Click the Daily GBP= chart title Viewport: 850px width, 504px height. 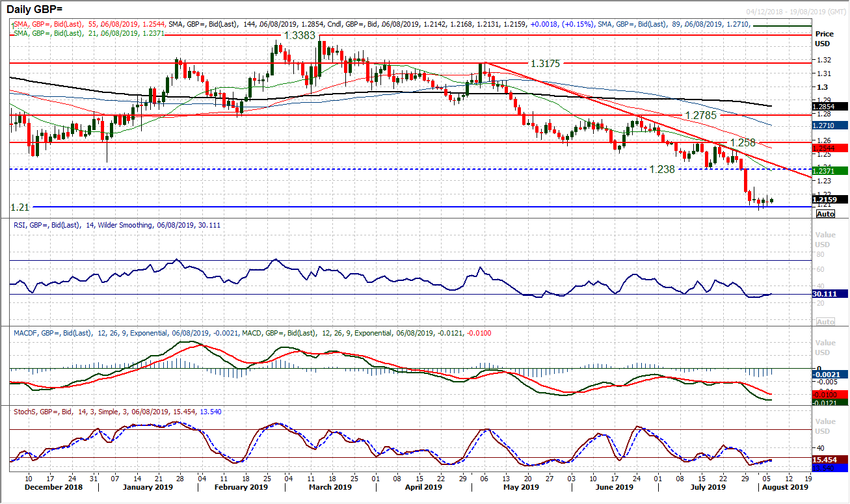(x=33, y=10)
